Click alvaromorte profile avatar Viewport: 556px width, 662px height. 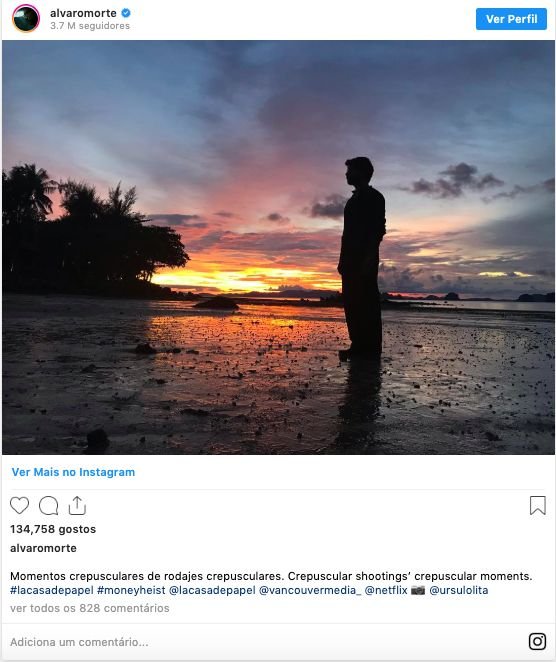pos(26,19)
